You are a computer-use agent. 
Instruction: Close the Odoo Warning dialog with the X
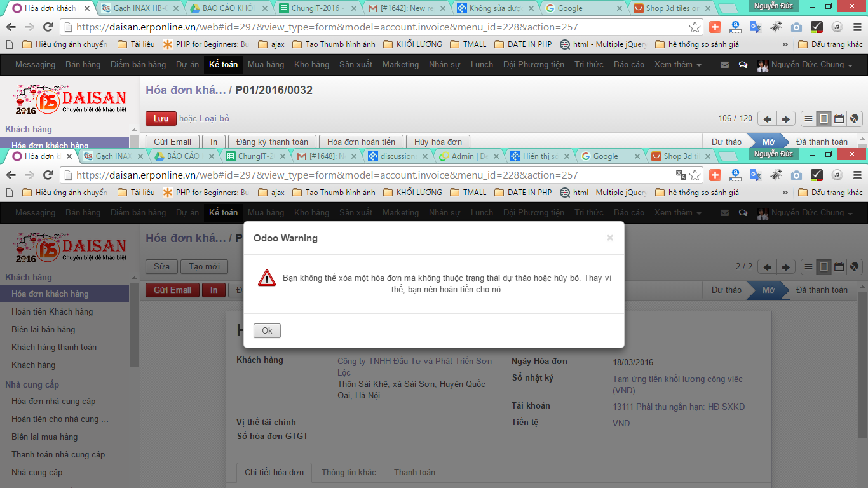[610, 238]
